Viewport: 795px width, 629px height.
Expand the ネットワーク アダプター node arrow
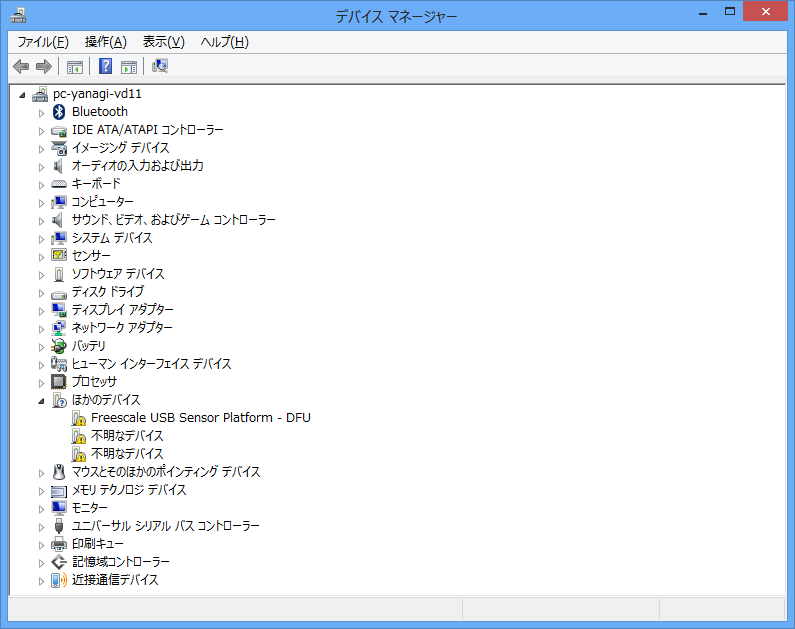coord(41,329)
